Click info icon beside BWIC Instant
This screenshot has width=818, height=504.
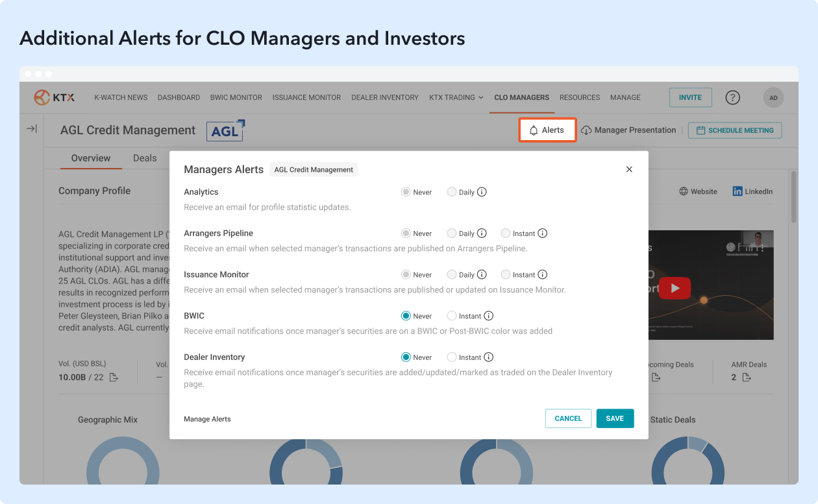click(489, 316)
